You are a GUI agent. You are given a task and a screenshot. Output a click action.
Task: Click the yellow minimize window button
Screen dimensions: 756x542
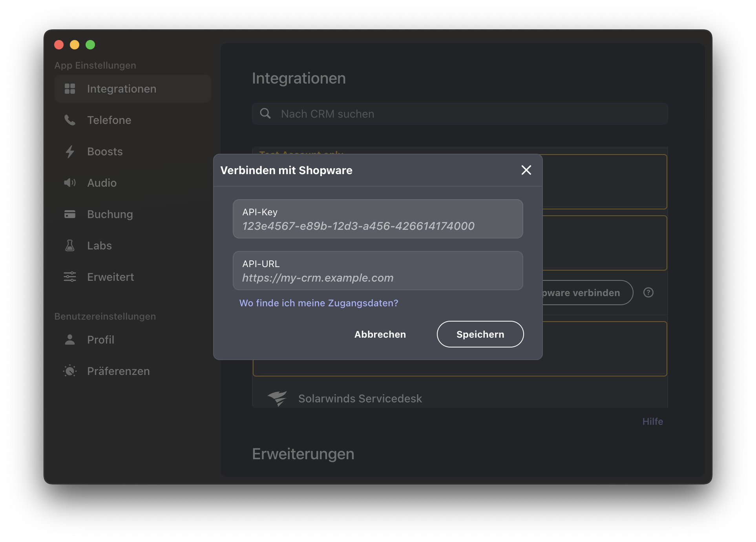(x=75, y=45)
